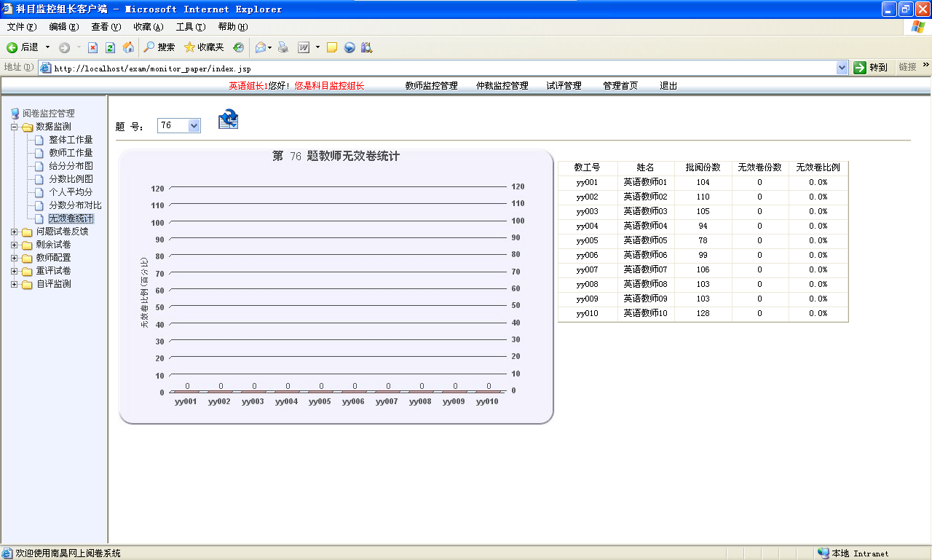
Task: Click the 链接 links toolbar label
Action: click(907, 67)
